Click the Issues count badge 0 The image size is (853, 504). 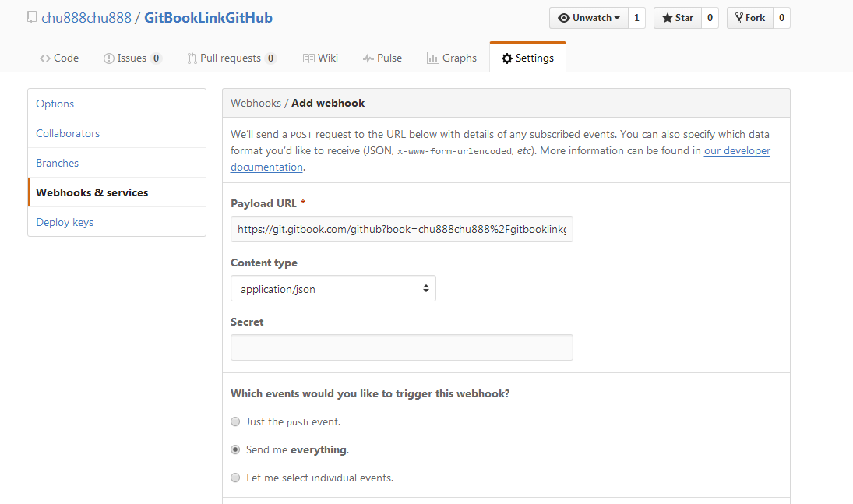click(156, 58)
